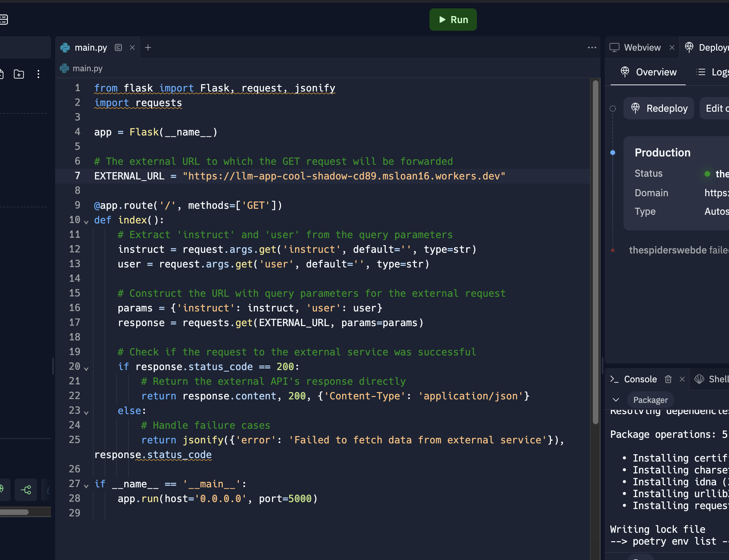
Task: Click the editor vertical scrollbar
Action: 596,251
